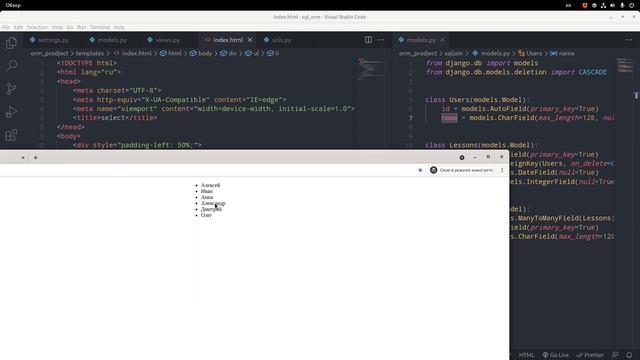Switch to the urls.py tab
This screenshot has height=360, width=640.
coord(278,40)
